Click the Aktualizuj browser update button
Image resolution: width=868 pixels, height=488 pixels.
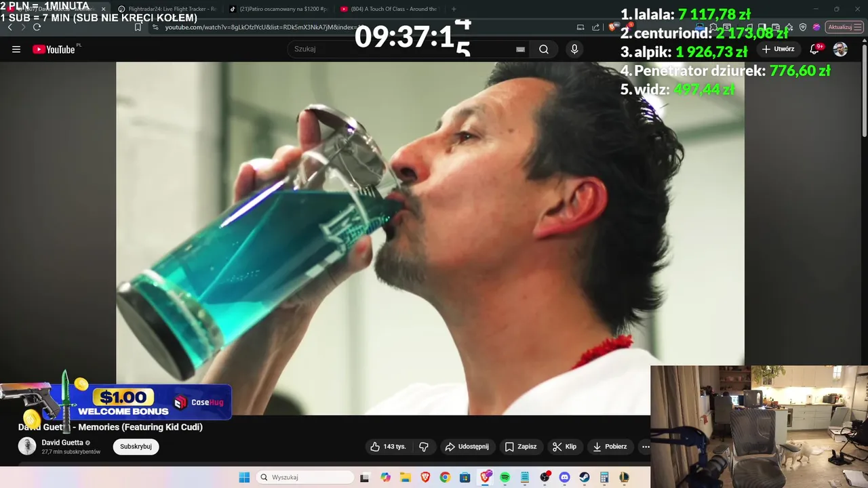click(x=843, y=27)
